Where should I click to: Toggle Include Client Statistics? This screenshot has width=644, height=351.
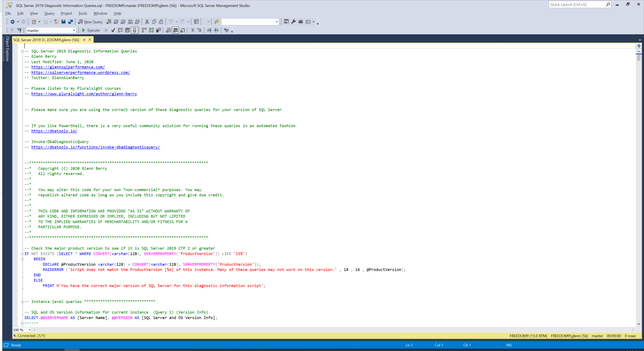pos(158,30)
